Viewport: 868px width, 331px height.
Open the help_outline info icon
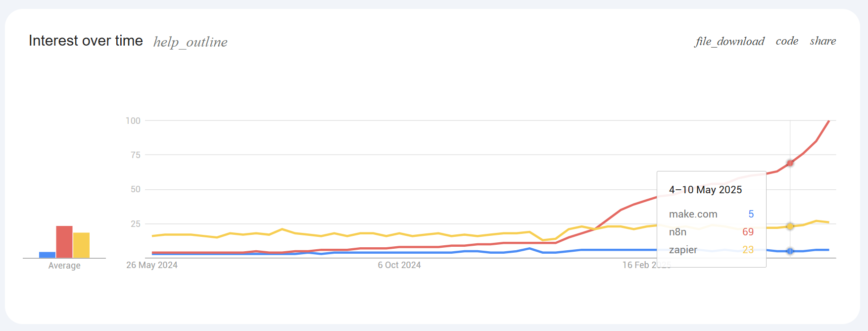pos(190,42)
